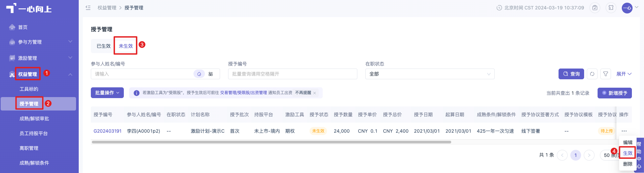Viewport: 644px width, 173px height.
Task: Click the 425一年一次匀速 cell
Action: coord(495,131)
